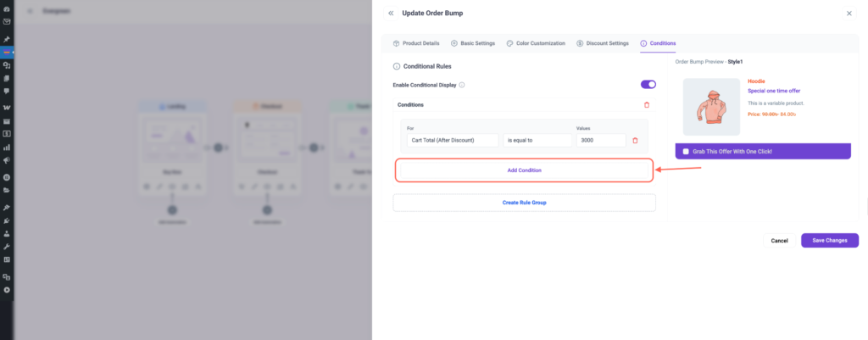Image resolution: width=868 pixels, height=340 pixels.
Task: Open the Analytics bar-chart icon in the sidebar
Action: (7, 147)
